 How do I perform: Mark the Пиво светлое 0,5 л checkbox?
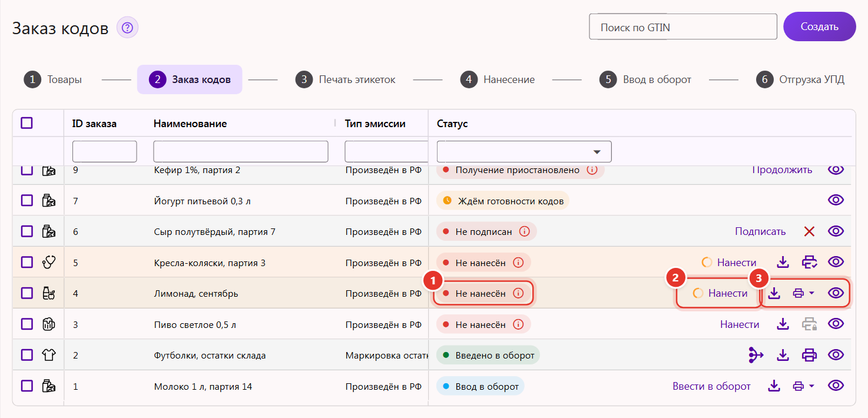pyautogui.click(x=27, y=324)
